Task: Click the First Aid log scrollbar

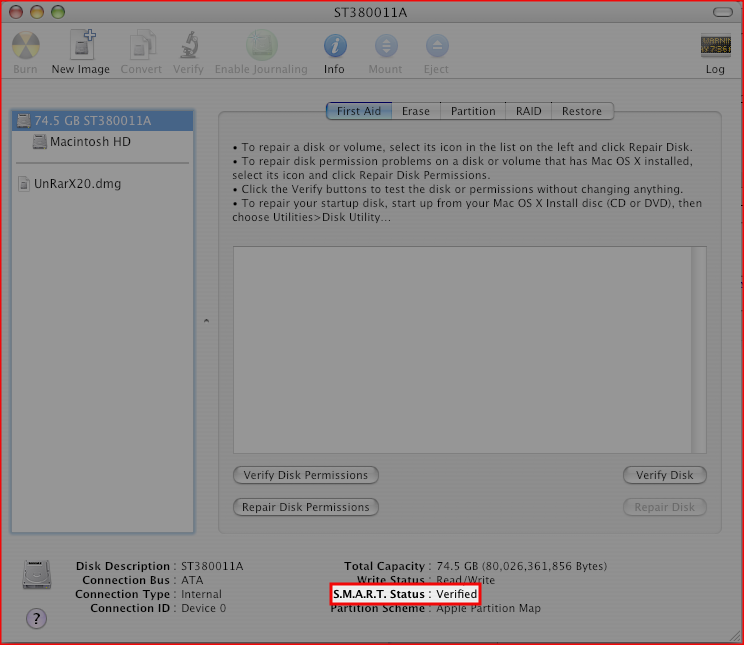Action: point(699,350)
